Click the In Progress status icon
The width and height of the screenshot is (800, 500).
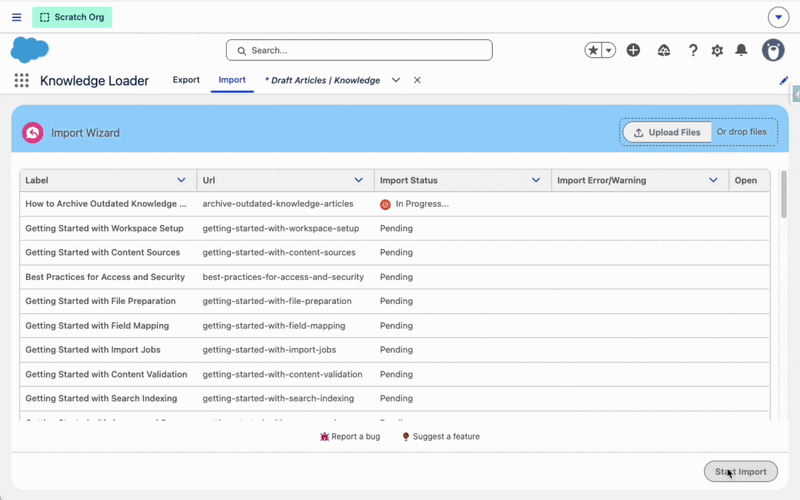click(385, 204)
